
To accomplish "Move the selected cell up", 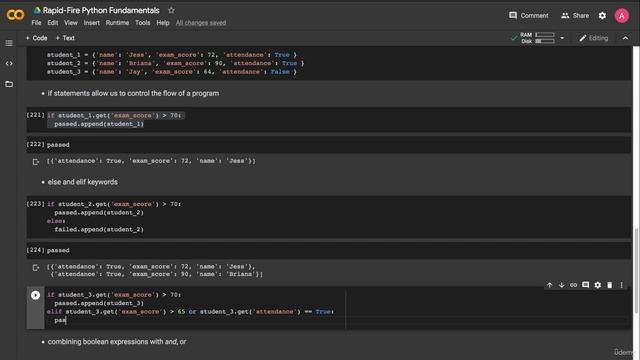I will (x=549, y=285).
